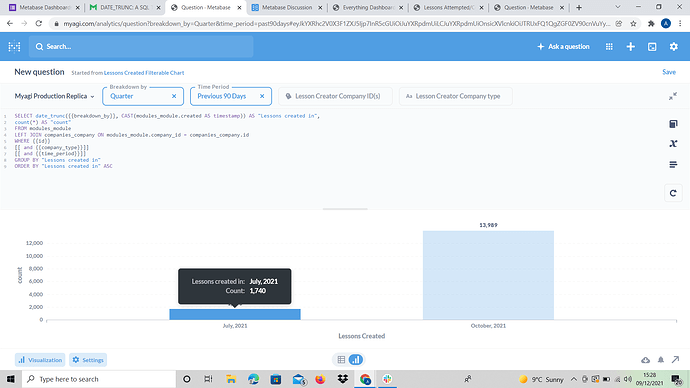Open the variables x icon
The width and height of the screenshot is (690, 388).
[x=673, y=143]
